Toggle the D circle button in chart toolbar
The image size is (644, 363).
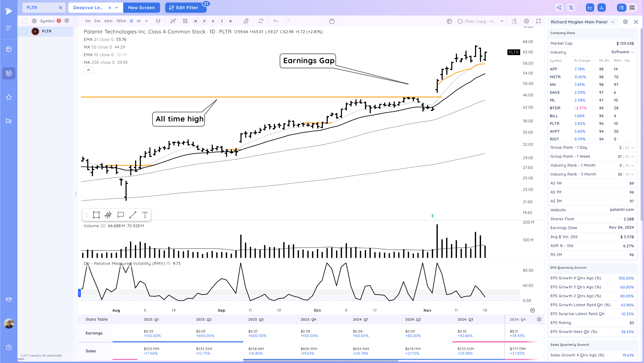coord(204,21)
